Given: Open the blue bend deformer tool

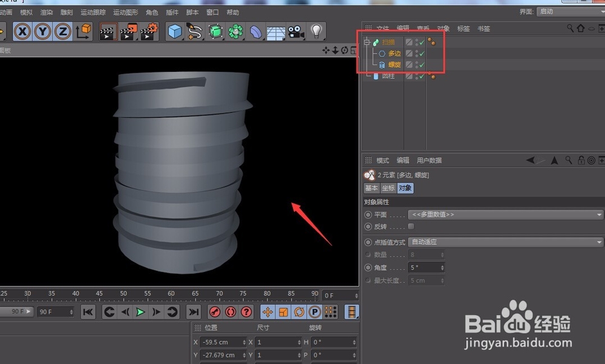Looking at the screenshot, I should [255, 31].
